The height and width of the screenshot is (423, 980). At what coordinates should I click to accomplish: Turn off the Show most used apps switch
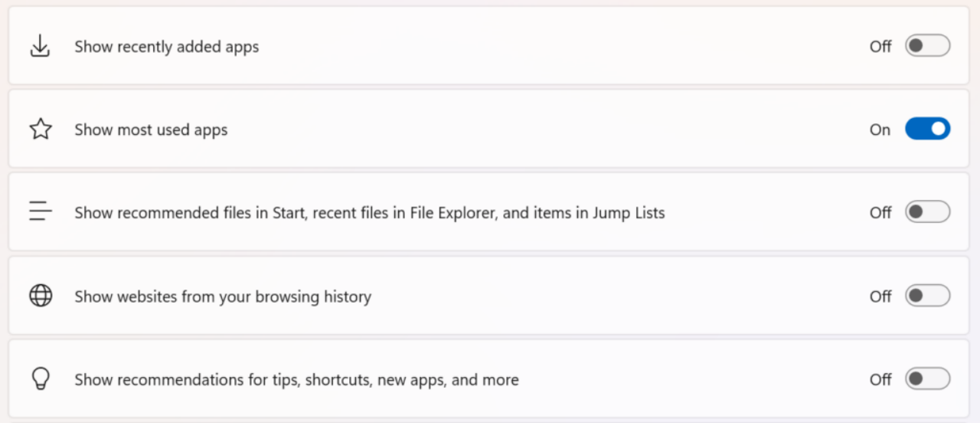tap(927, 129)
